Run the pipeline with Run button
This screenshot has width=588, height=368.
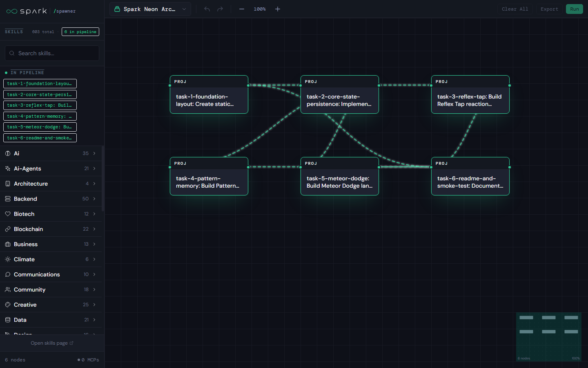point(575,9)
